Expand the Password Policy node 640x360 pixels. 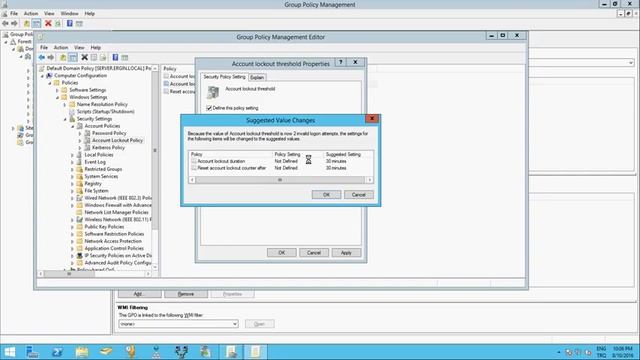coord(80,133)
